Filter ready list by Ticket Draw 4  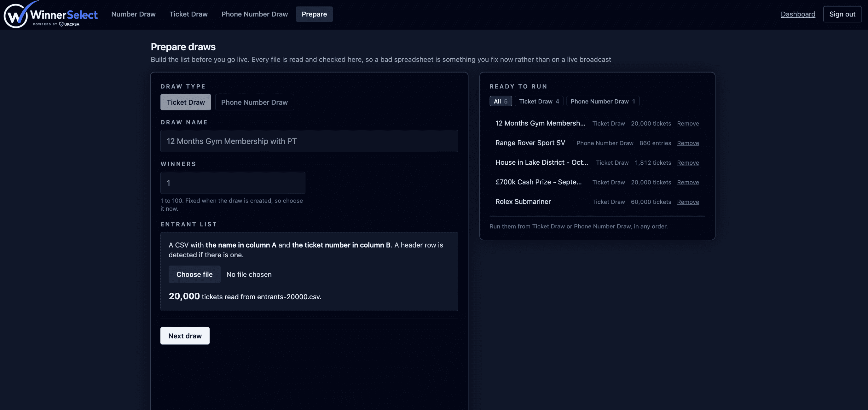(539, 101)
